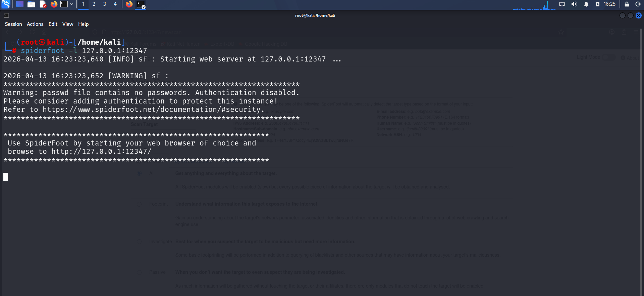Switch to workspace 3
Viewport: 644px width, 296px height.
coord(105,4)
